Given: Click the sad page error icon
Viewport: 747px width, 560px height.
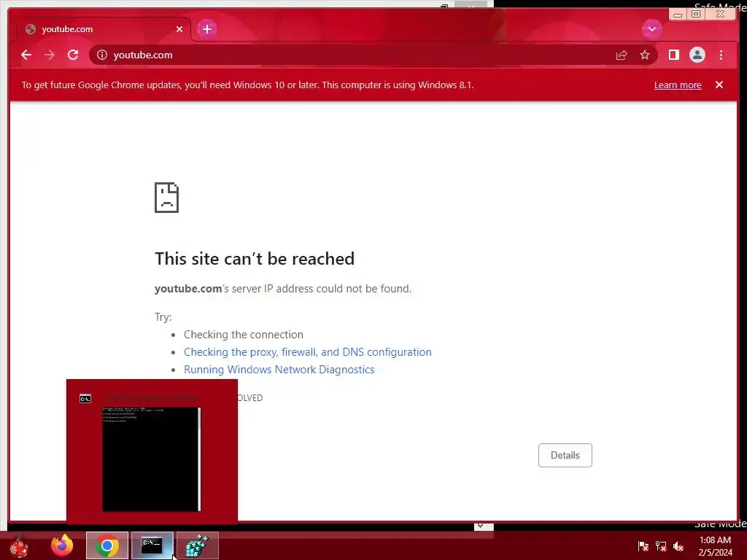Looking at the screenshot, I should [167, 198].
